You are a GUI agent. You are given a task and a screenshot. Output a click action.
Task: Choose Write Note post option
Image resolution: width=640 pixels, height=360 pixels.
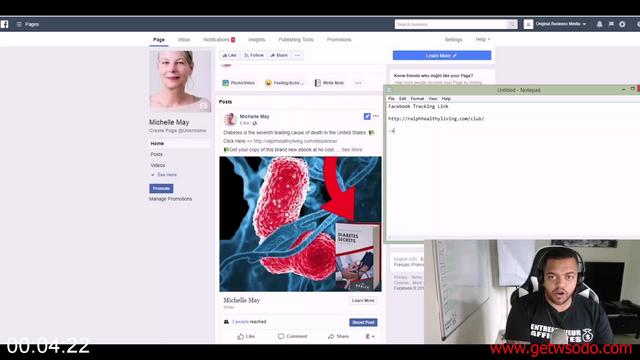tap(329, 83)
